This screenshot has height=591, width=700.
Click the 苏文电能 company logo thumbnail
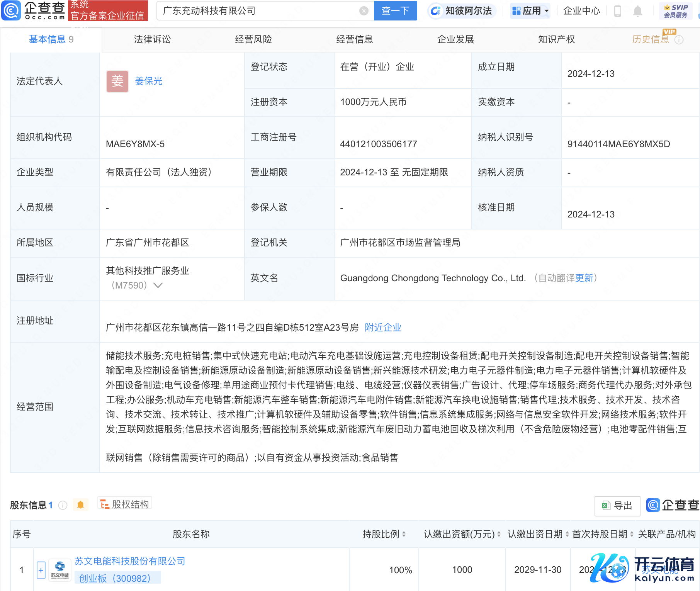pyautogui.click(x=59, y=570)
